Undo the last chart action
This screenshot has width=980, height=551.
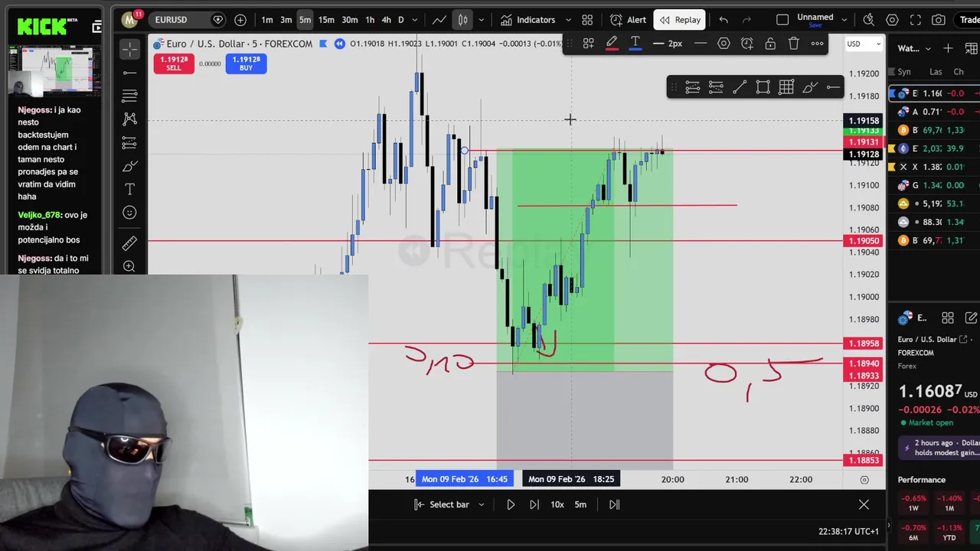tap(724, 20)
